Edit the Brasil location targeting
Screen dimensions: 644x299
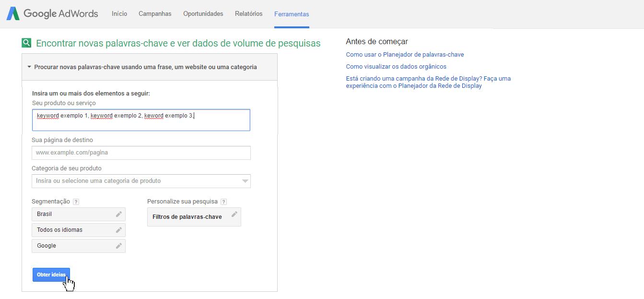pos(79,214)
